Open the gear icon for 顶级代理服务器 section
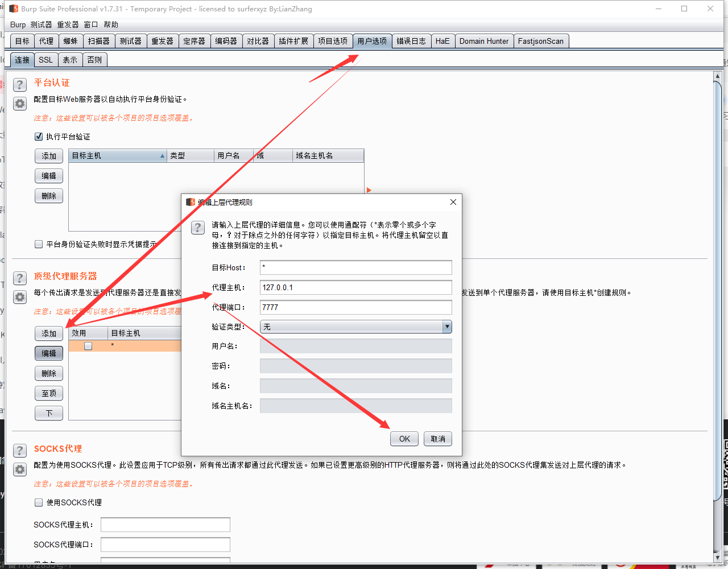 pyautogui.click(x=20, y=297)
